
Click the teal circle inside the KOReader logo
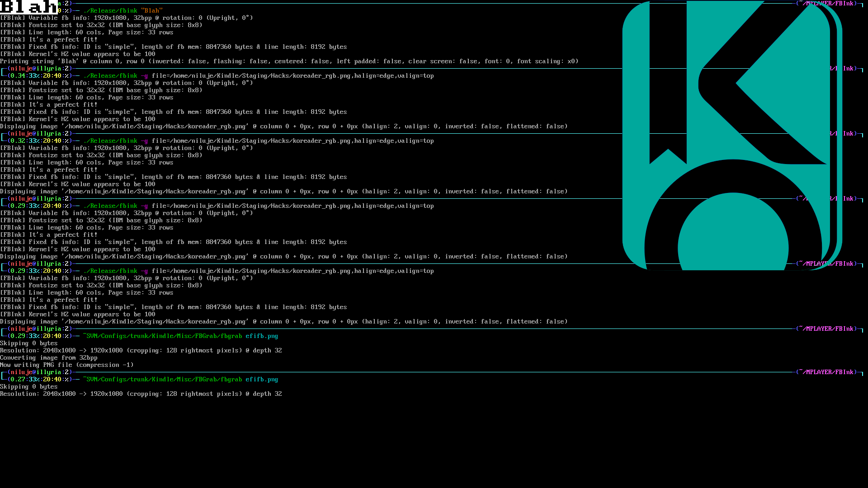[x=733, y=235]
